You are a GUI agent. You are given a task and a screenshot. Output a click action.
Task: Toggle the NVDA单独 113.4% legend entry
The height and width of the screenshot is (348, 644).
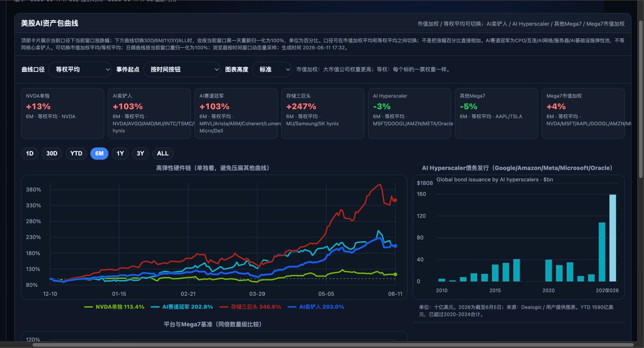point(114,307)
